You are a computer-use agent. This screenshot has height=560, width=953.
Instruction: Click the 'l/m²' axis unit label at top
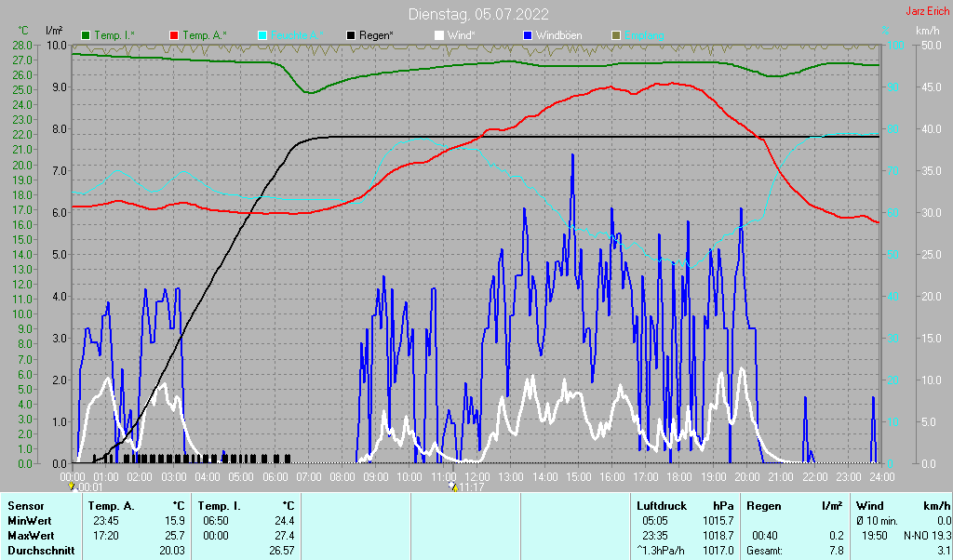coord(54,31)
